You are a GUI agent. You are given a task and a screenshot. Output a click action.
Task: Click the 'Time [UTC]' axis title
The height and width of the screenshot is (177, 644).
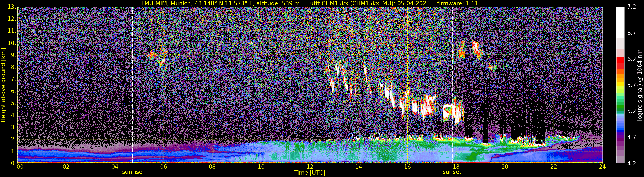(x=310, y=173)
